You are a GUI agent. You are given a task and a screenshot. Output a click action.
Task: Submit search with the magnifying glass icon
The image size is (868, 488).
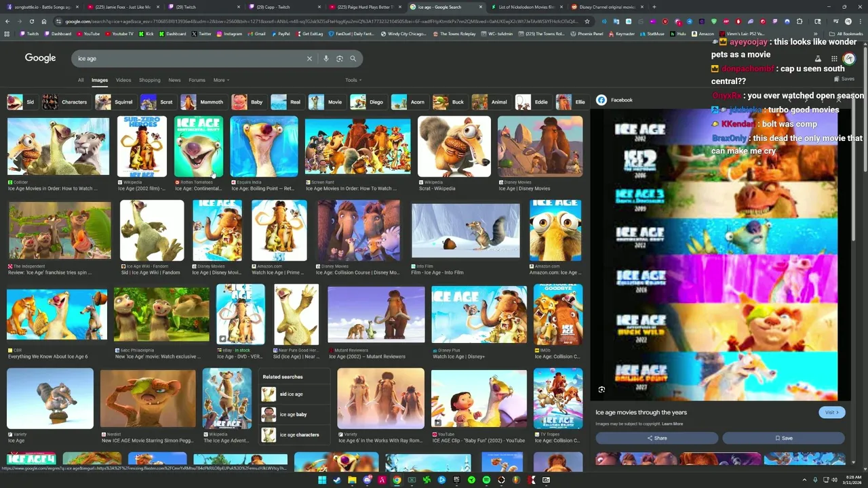tap(353, 59)
